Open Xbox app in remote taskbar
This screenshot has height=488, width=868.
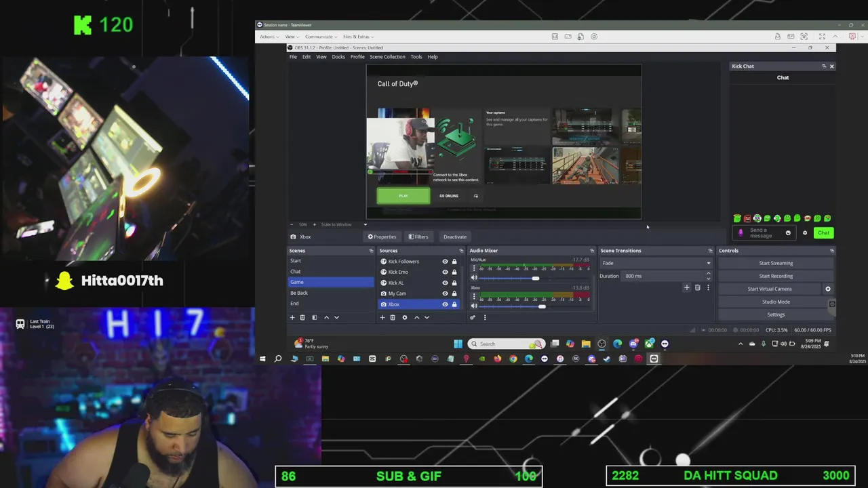(x=650, y=344)
